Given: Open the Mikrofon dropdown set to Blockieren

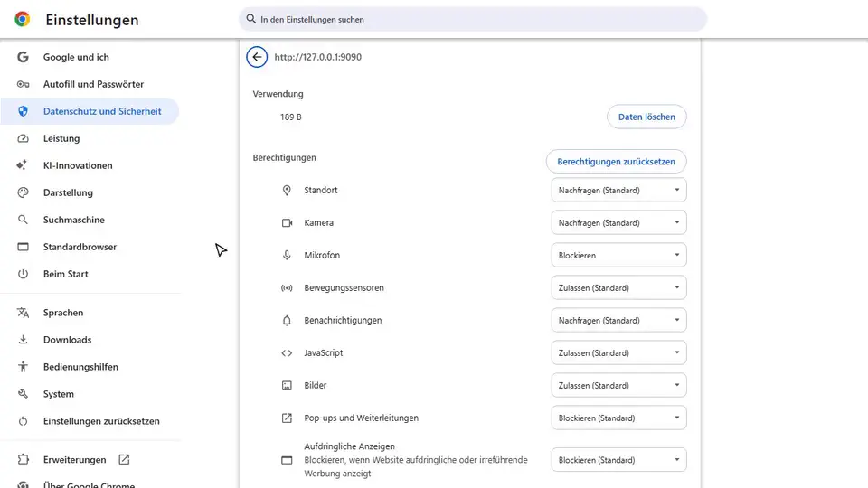Looking at the screenshot, I should 618,255.
